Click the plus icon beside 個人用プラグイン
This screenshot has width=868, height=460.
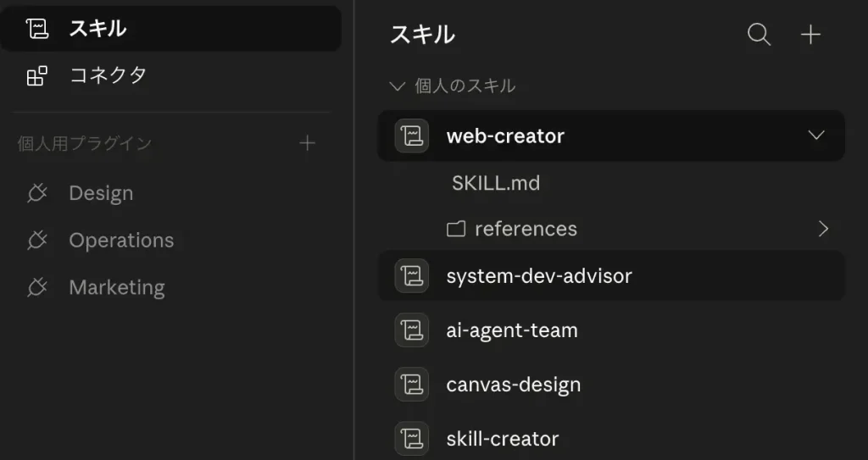tap(308, 143)
